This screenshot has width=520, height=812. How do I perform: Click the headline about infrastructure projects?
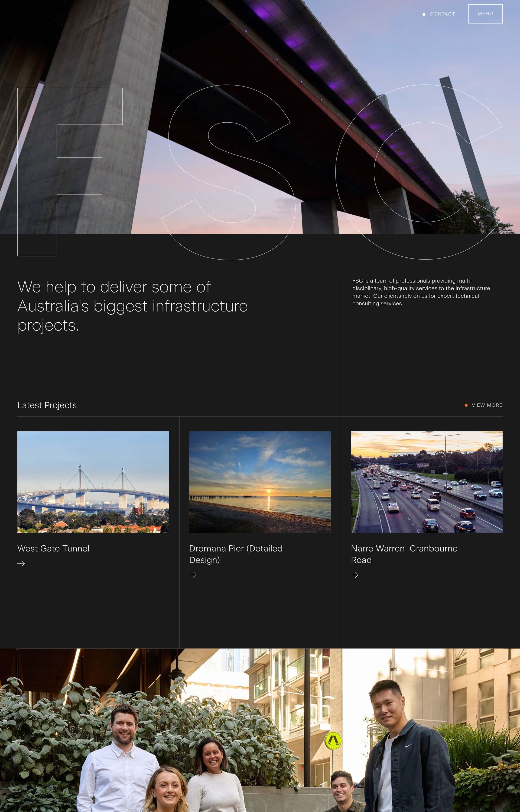coord(132,306)
